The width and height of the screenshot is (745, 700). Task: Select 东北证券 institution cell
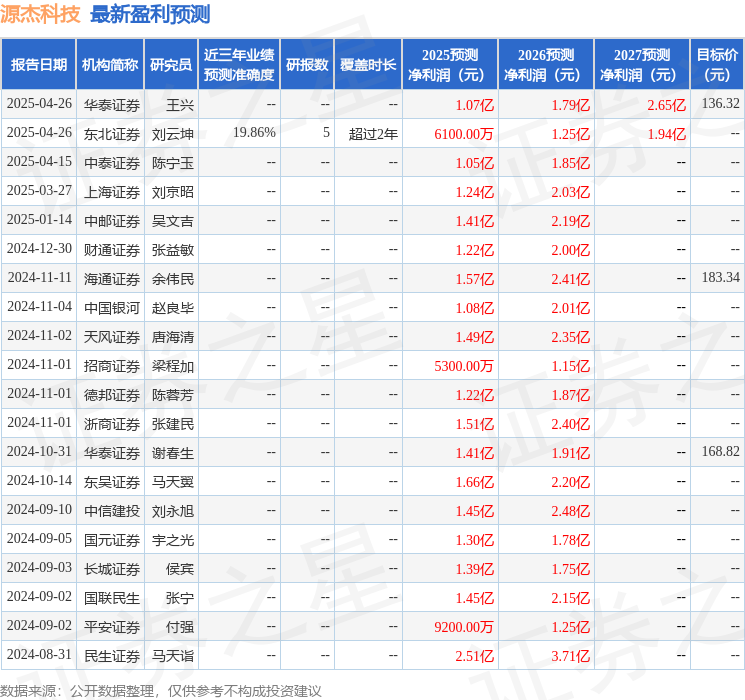tap(112, 134)
